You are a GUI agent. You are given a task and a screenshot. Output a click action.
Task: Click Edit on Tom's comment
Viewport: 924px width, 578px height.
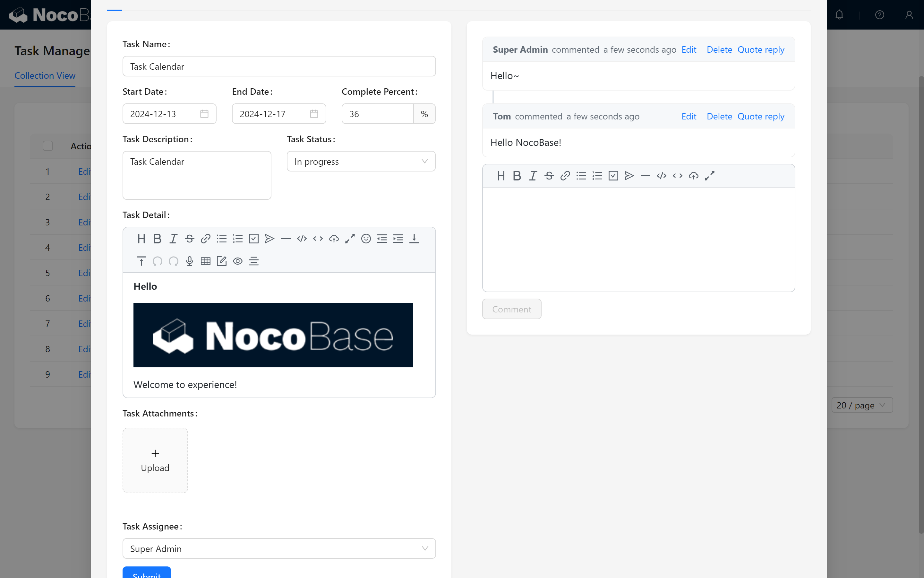pos(689,117)
